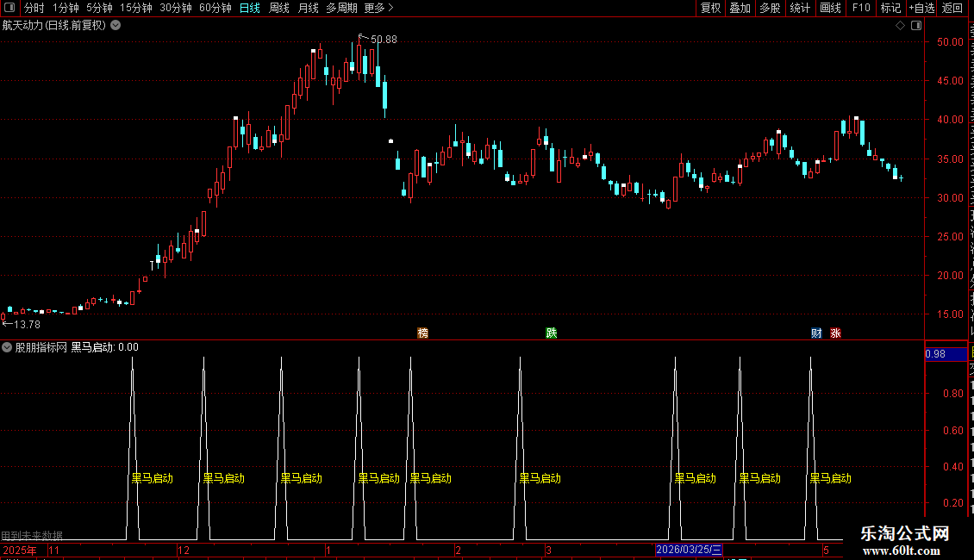Viewport: 974px width, 560px height.
Task: Click the 0.98 value box on indicator axis
Action: [946, 354]
